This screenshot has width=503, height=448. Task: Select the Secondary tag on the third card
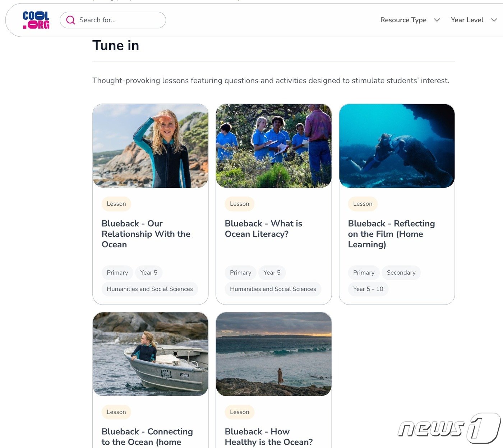[x=401, y=273]
